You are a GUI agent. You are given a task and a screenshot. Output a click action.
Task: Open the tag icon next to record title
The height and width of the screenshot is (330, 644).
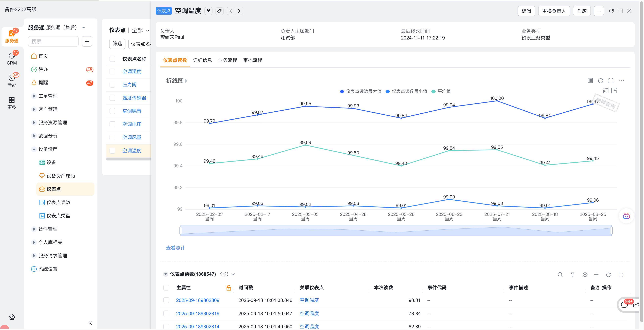pyautogui.click(x=220, y=11)
